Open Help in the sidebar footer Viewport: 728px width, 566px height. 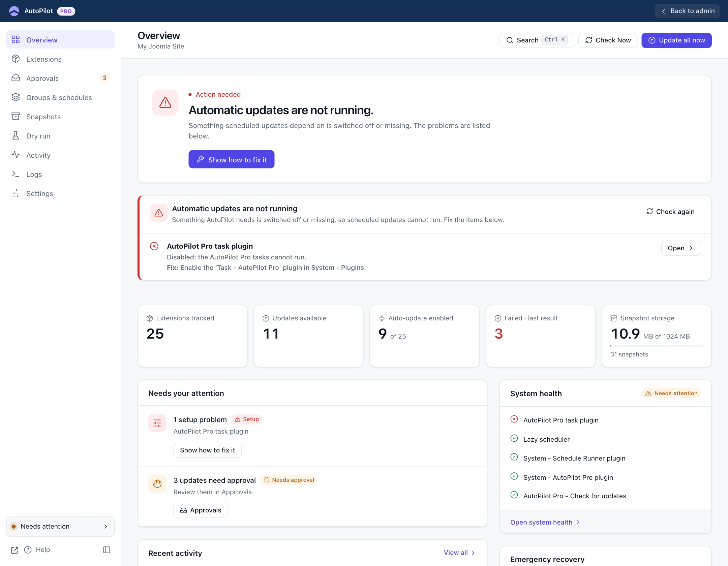(x=37, y=550)
